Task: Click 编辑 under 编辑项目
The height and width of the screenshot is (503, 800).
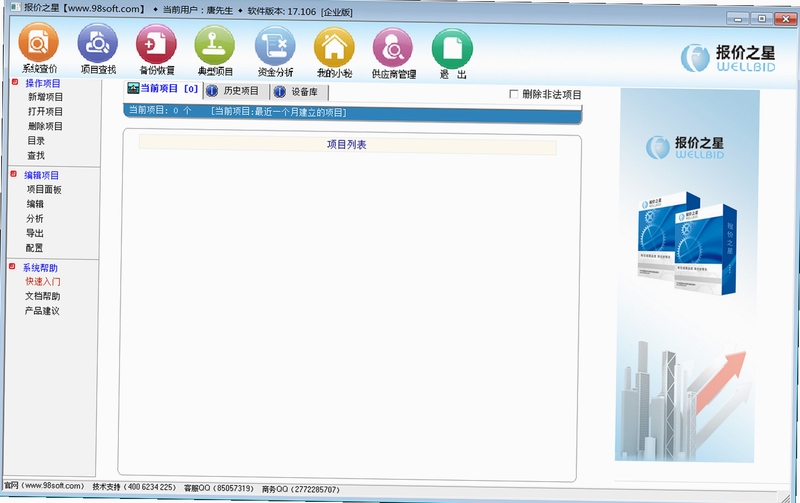Action: [x=35, y=204]
